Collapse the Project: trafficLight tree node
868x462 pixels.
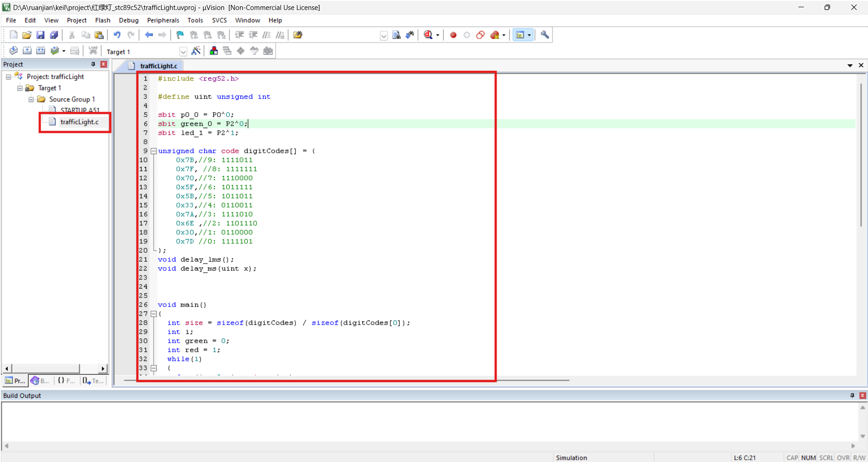pyautogui.click(x=9, y=77)
